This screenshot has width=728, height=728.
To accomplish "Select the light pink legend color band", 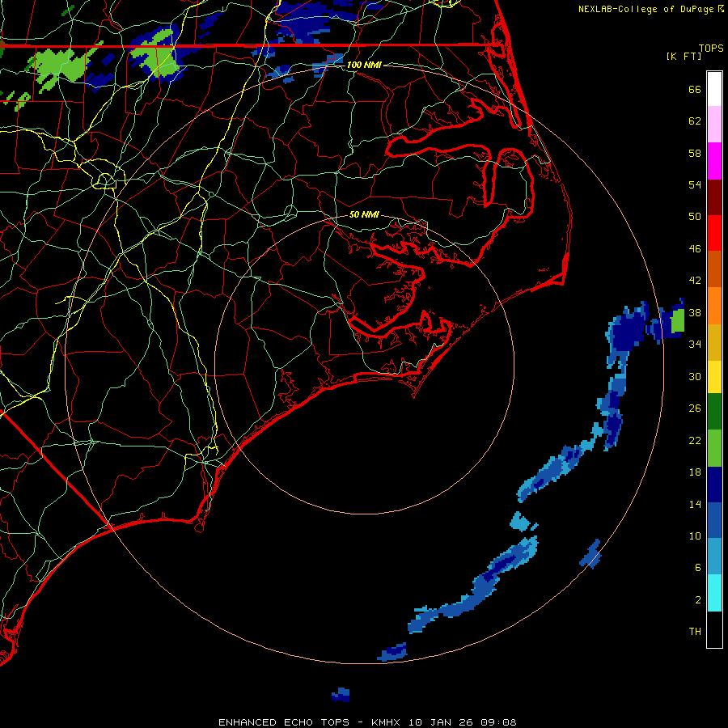I will coord(714,125).
